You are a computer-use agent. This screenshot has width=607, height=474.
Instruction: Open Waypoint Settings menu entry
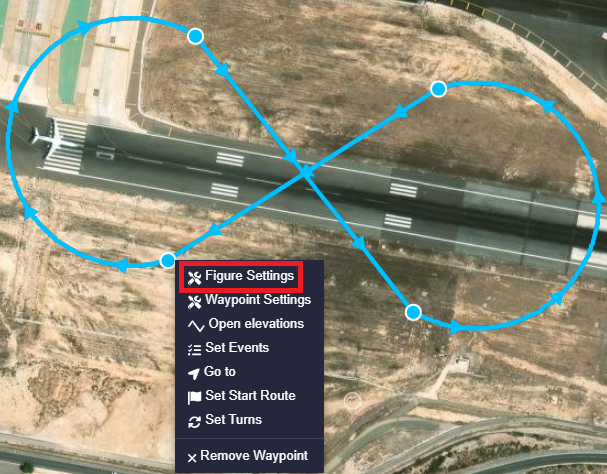(249, 300)
